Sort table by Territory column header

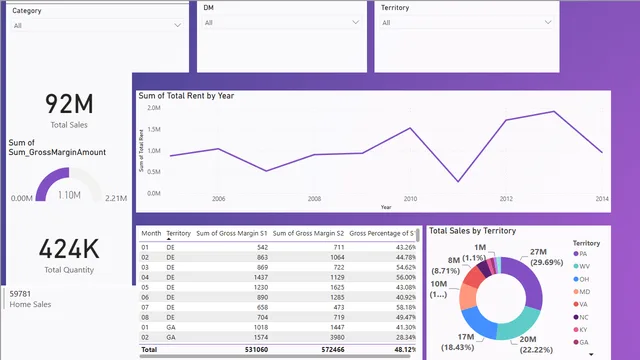[178, 233]
